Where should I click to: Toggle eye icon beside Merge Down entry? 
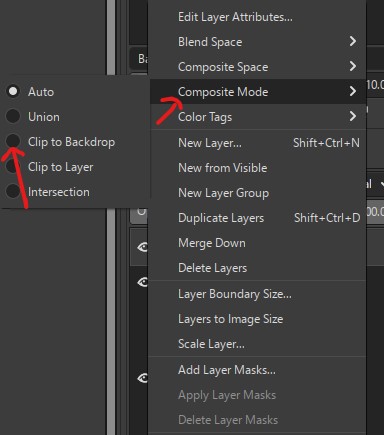click(x=142, y=247)
